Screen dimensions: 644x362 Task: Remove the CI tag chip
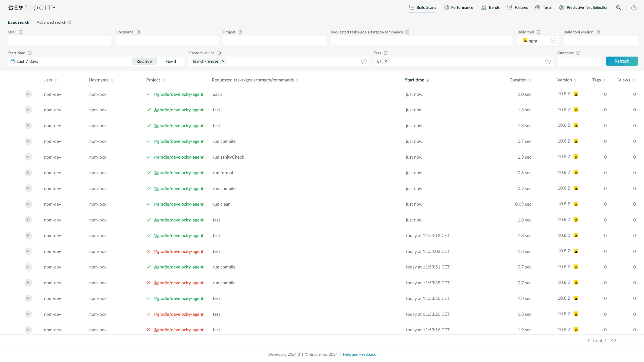386,61
